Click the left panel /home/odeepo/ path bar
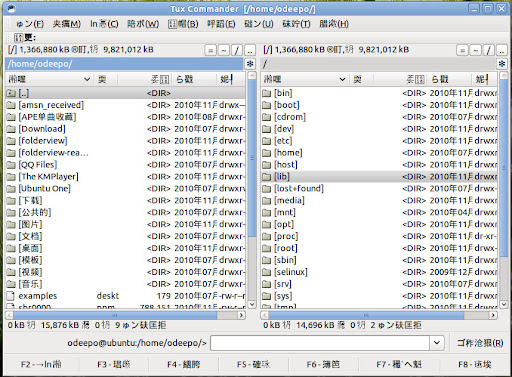 pyautogui.click(x=124, y=64)
